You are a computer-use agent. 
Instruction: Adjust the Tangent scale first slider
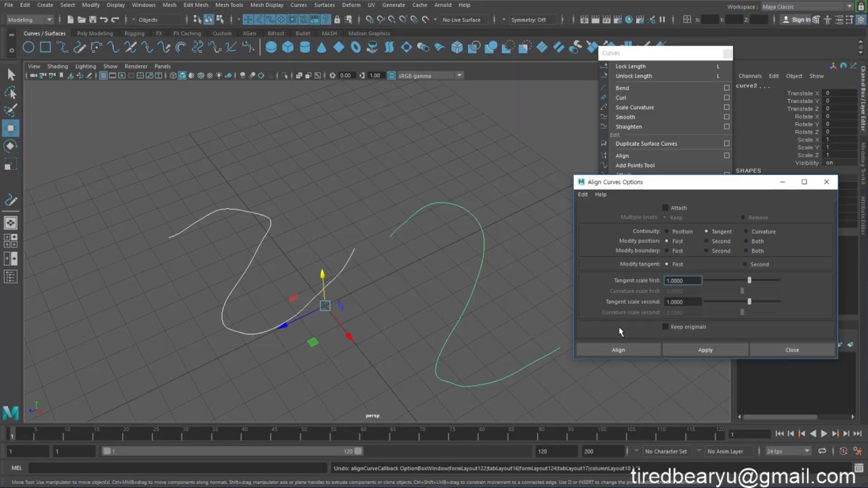pos(749,281)
